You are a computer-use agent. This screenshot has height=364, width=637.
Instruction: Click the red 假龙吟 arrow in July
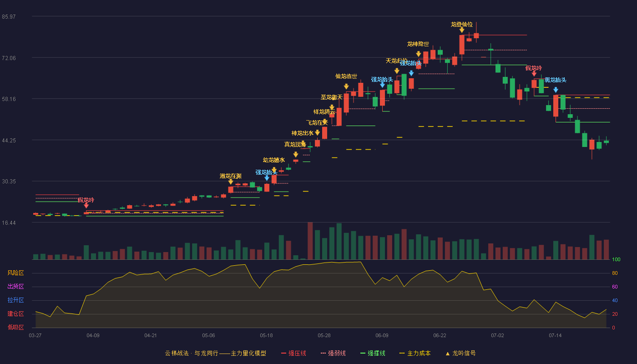point(534,73)
